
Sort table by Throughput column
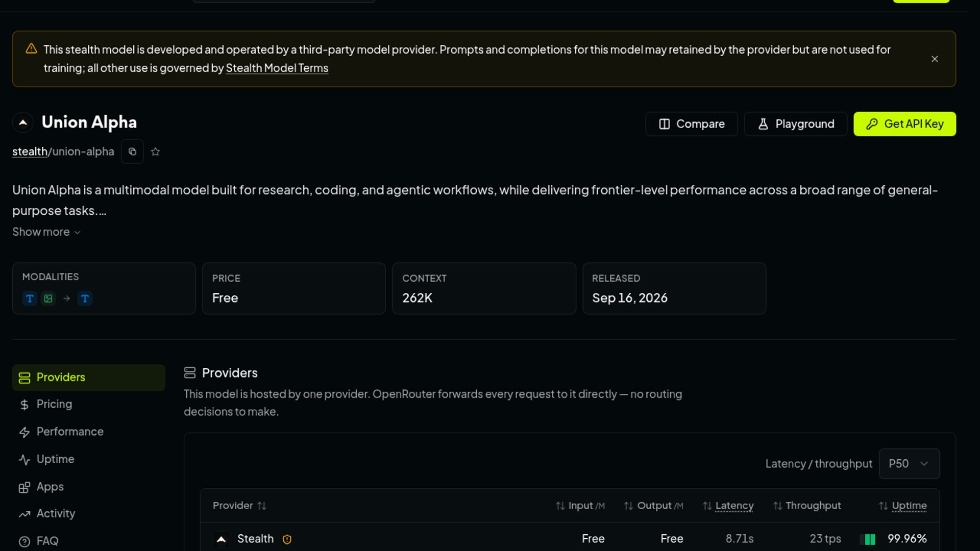[x=807, y=506]
